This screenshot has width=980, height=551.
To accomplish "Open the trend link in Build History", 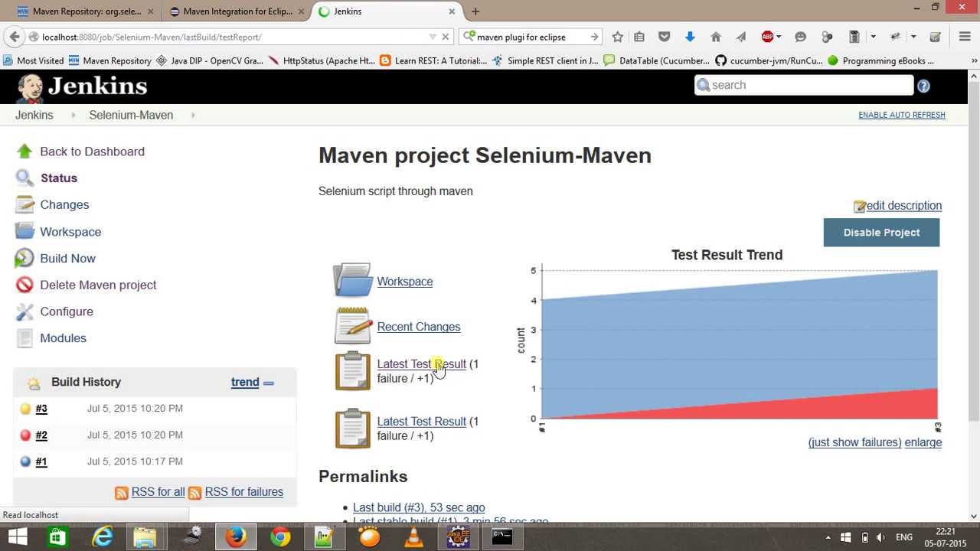I will (245, 383).
